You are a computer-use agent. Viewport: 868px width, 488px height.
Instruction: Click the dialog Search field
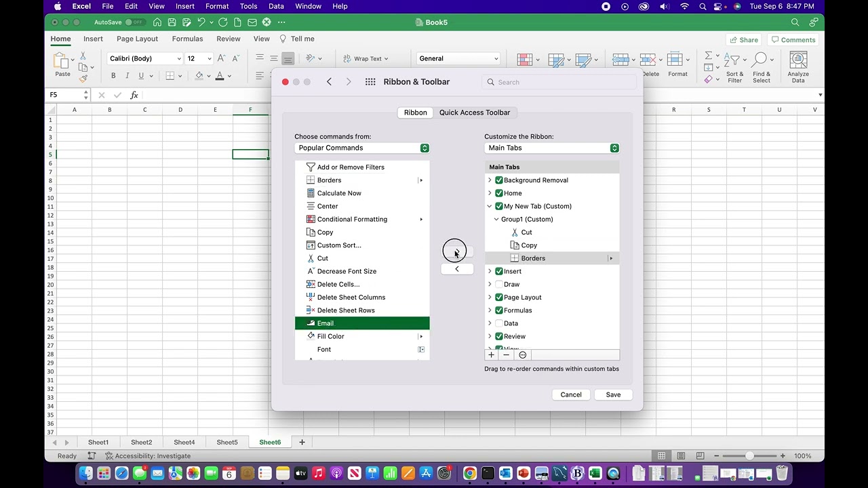click(x=560, y=82)
